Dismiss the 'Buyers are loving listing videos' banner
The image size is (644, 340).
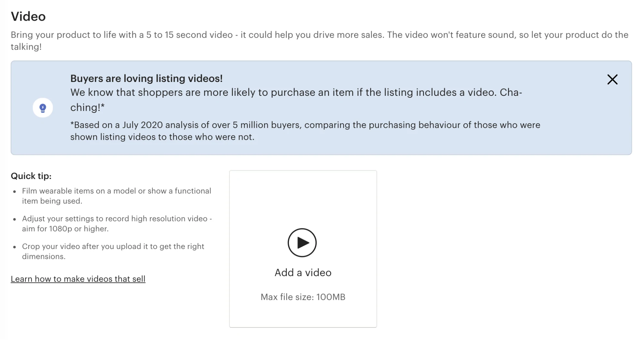612,79
